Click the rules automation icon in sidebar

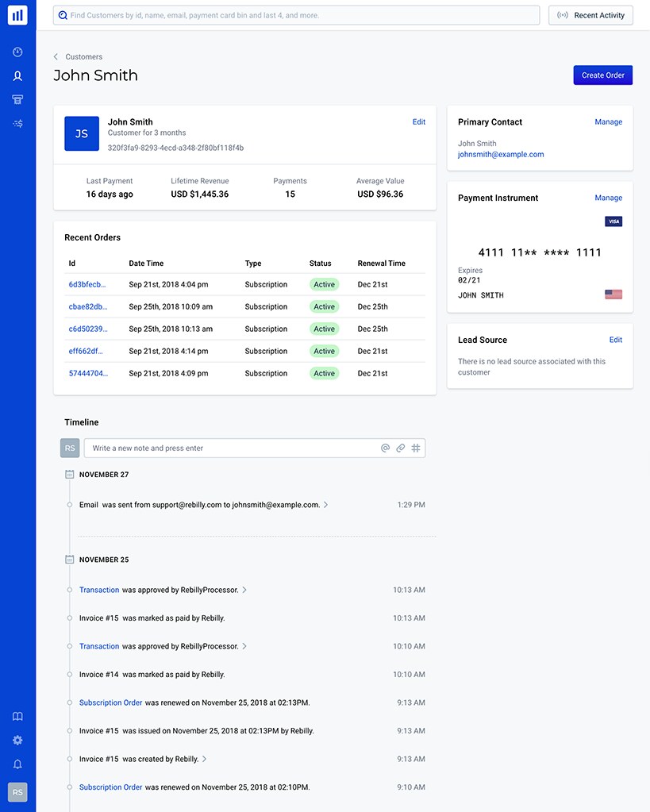pos(17,124)
